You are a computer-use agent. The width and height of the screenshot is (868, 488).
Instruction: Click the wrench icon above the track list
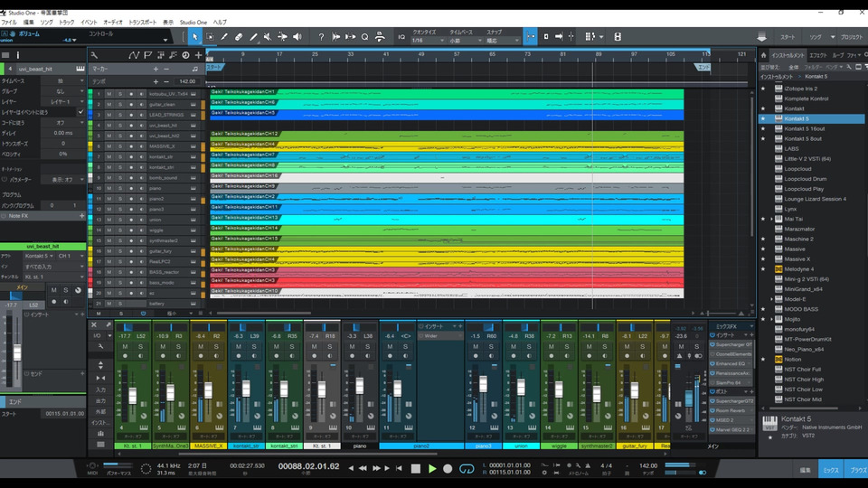[93, 55]
